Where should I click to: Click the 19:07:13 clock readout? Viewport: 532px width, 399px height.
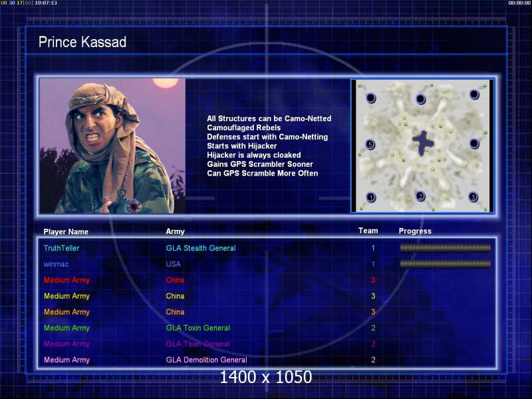coord(46,3)
